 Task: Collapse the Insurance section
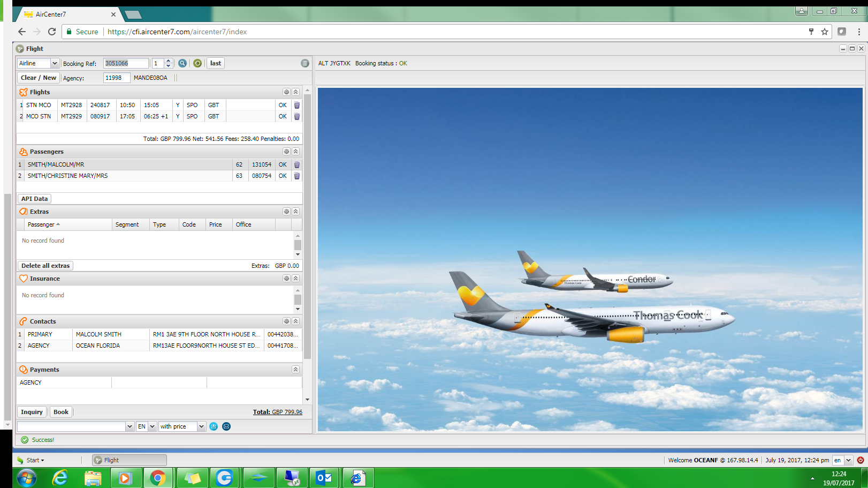[x=295, y=279]
